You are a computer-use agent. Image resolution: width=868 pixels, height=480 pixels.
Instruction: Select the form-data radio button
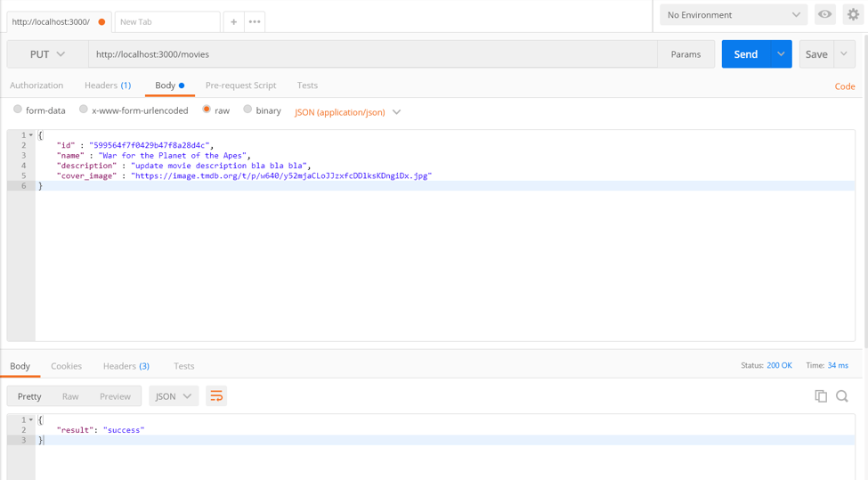point(18,110)
